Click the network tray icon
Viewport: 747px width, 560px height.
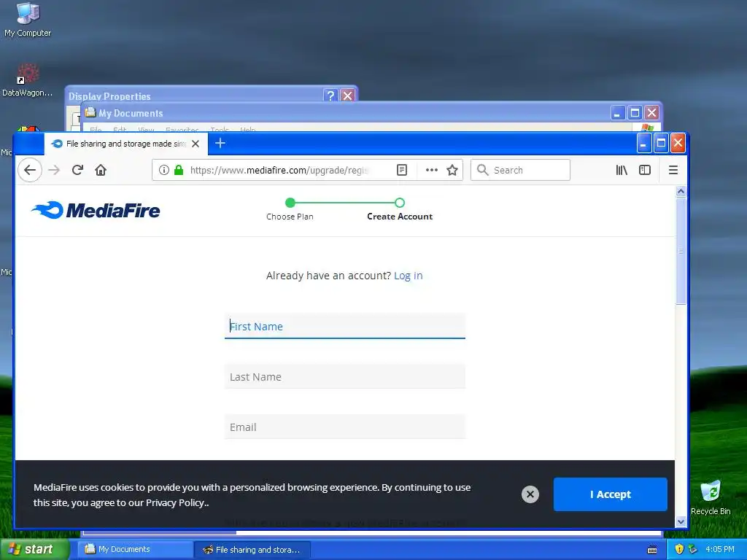coord(693,549)
